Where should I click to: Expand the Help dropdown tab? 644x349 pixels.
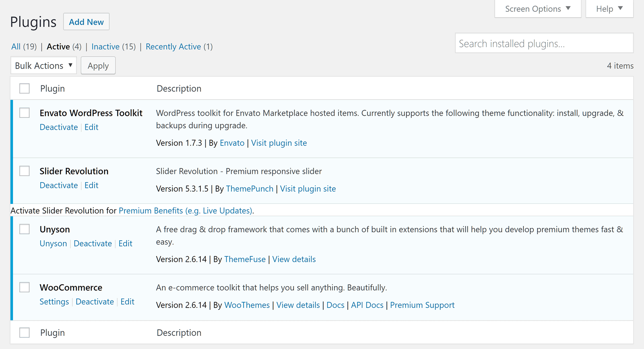(609, 9)
